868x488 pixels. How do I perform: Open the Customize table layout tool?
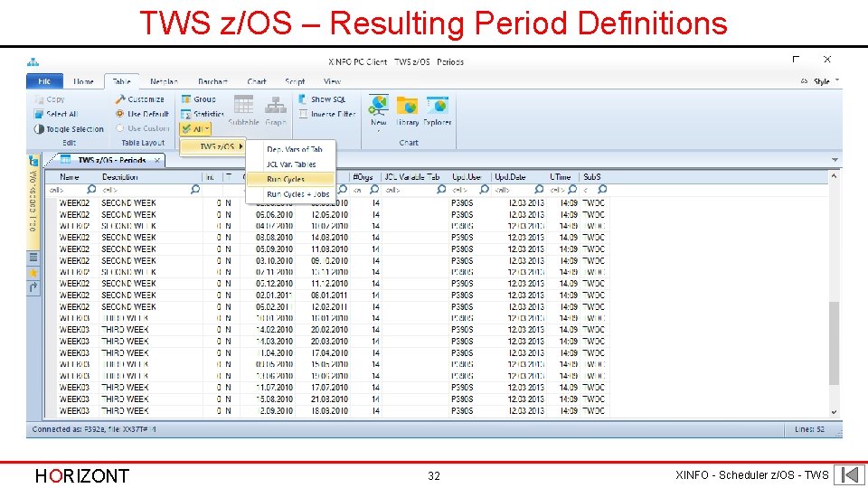point(139,99)
